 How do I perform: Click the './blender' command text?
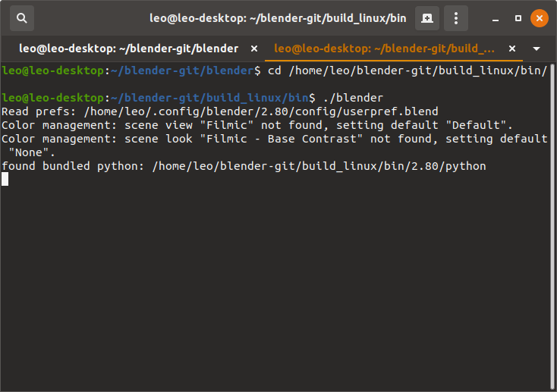click(x=353, y=98)
